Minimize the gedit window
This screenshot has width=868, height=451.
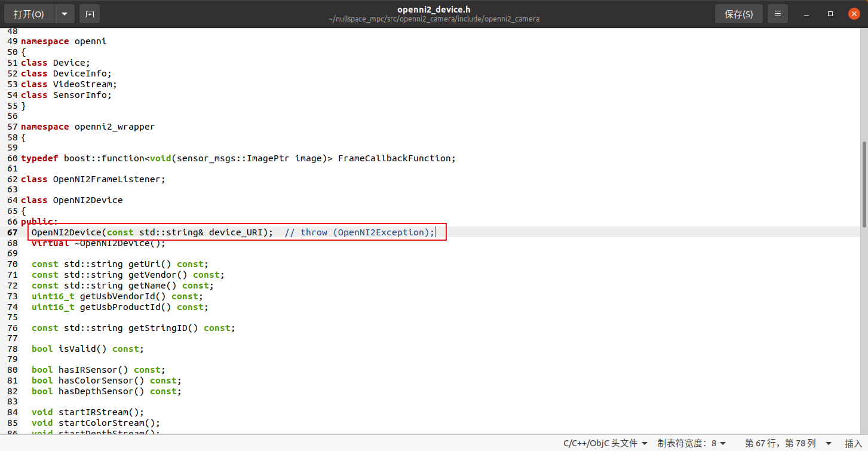click(x=808, y=14)
